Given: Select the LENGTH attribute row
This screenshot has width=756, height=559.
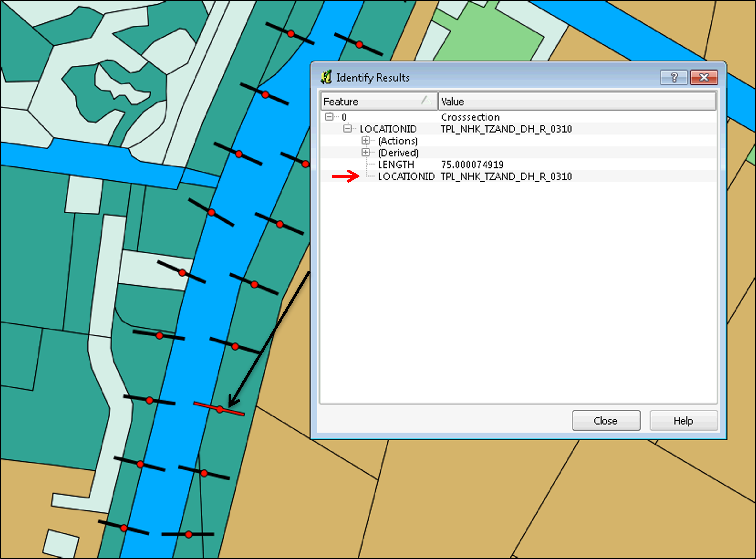Looking at the screenshot, I should pos(396,165).
